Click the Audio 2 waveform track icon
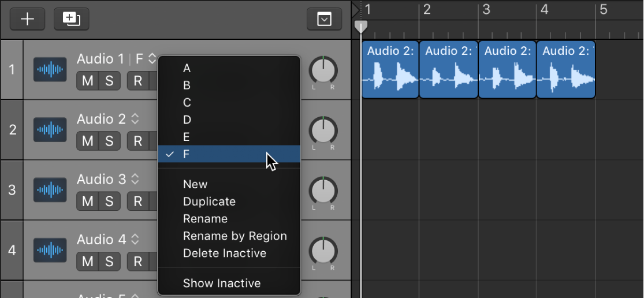 pyautogui.click(x=50, y=130)
